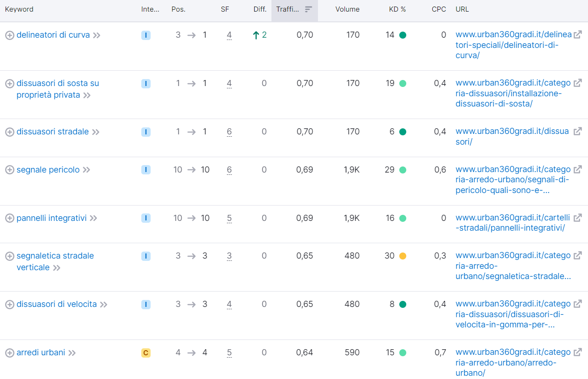The width and height of the screenshot is (588, 379).
Task: Open URL link for pannelli-integrativi page
Action: pos(513,223)
